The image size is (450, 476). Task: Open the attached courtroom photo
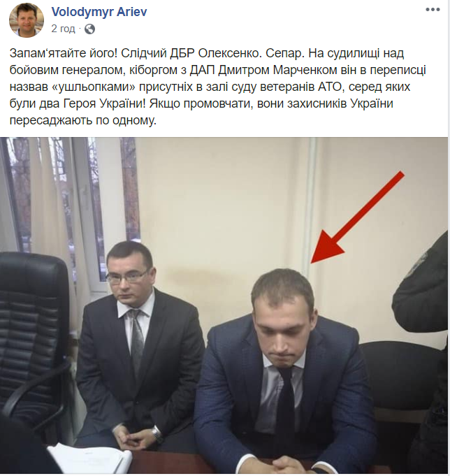(224, 305)
